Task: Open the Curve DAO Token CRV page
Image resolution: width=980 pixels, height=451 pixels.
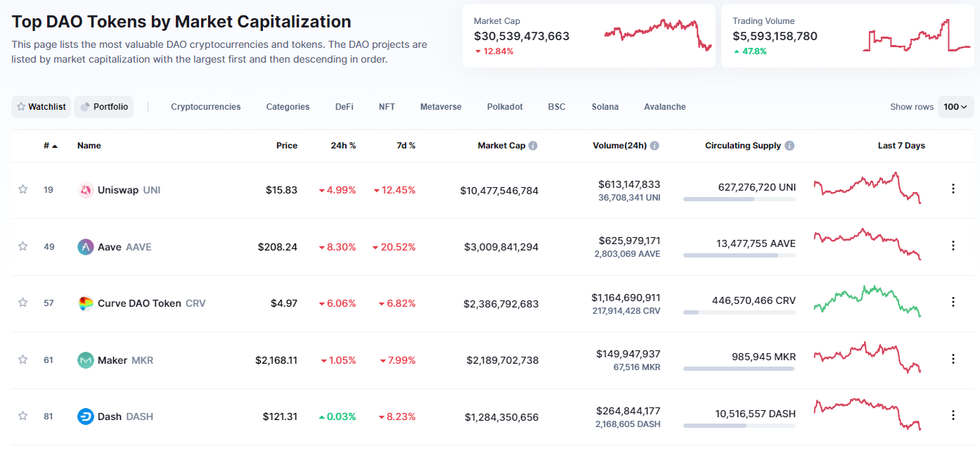Action: [x=152, y=303]
